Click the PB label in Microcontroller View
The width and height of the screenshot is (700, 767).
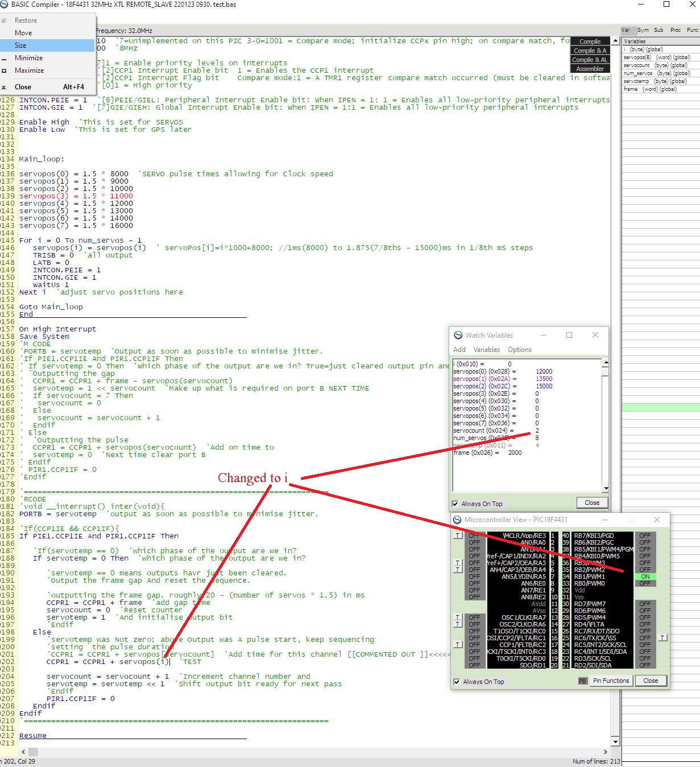[582, 681]
